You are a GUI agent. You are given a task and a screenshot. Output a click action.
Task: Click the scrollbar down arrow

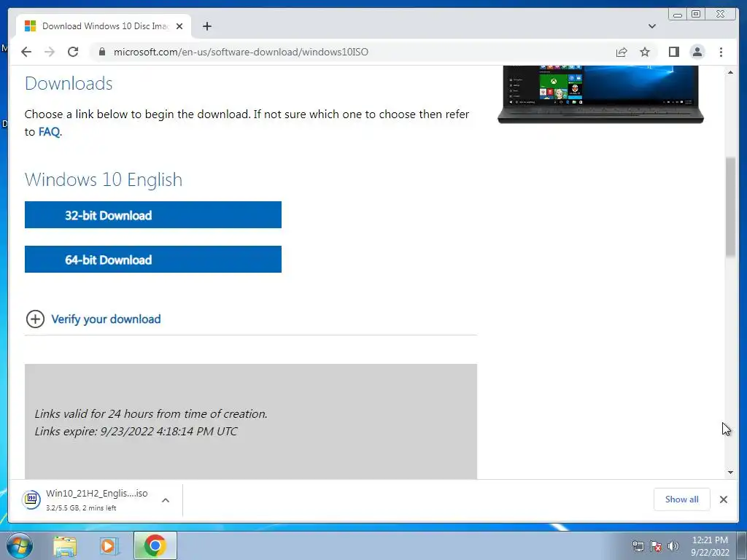pyautogui.click(x=730, y=472)
